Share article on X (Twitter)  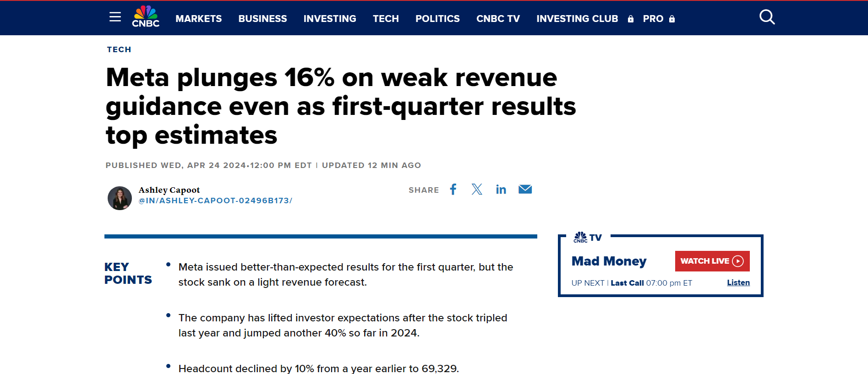coord(477,190)
